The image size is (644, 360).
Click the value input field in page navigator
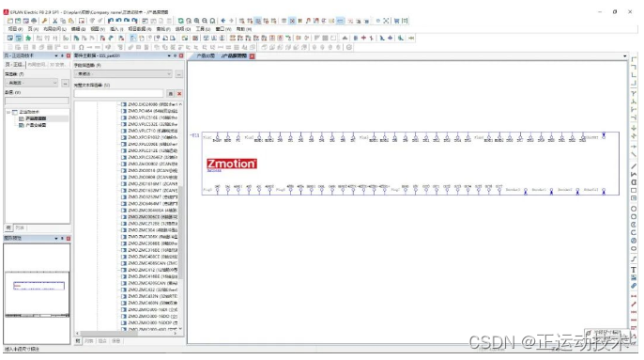pyautogui.click(x=37, y=101)
